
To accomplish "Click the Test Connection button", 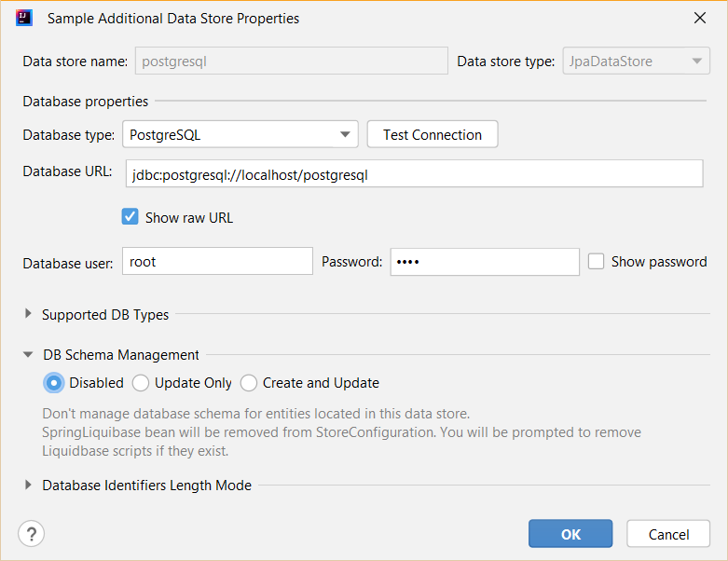I will coord(433,134).
